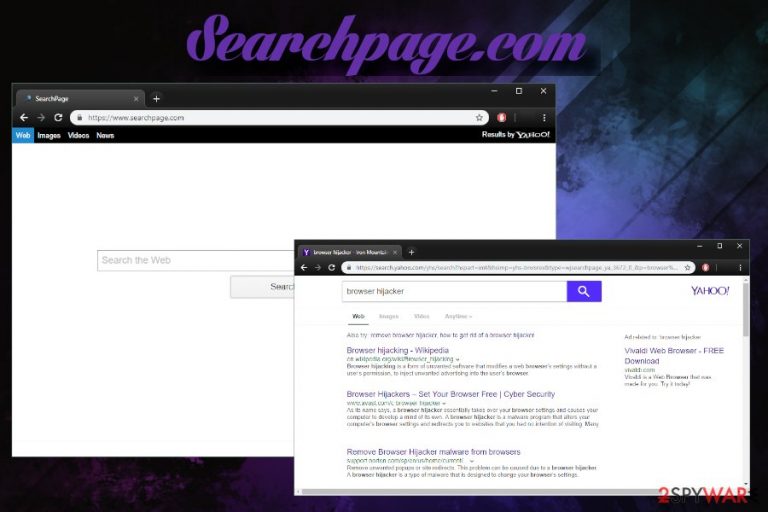The width and height of the screenshot is (768, 512).
Task: Switch to the Video results tab on Yahoo
Action: coord(422,317)
